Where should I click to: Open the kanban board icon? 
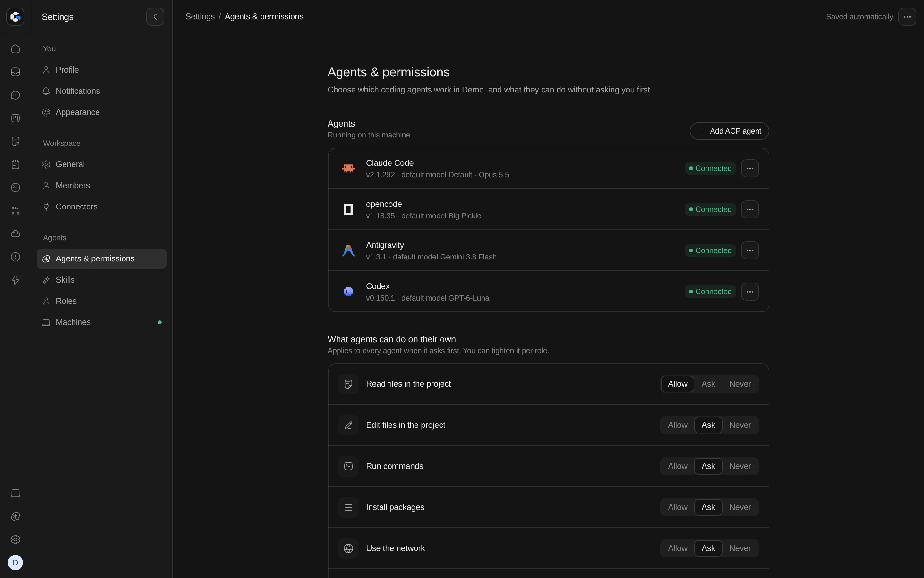[15, 118]
